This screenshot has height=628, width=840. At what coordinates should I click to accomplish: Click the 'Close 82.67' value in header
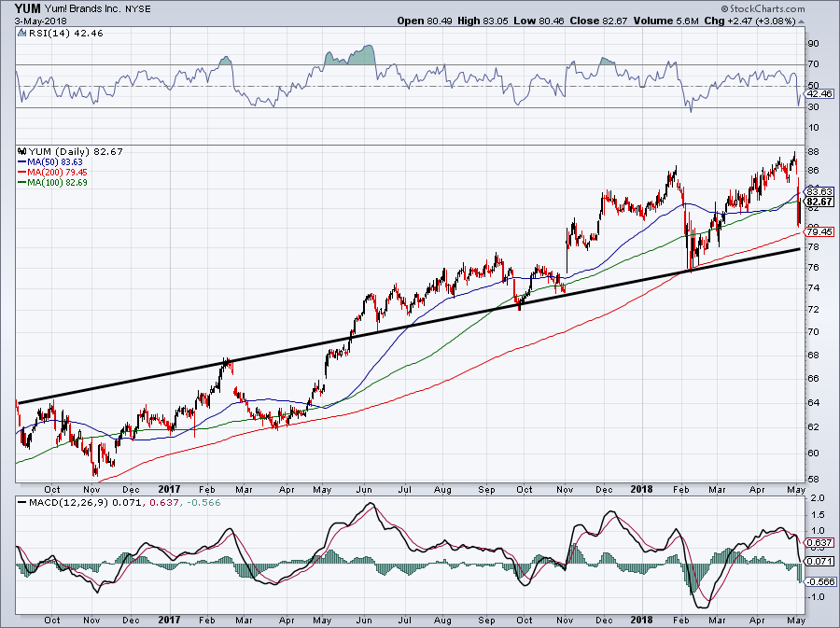tap(598, 21)
